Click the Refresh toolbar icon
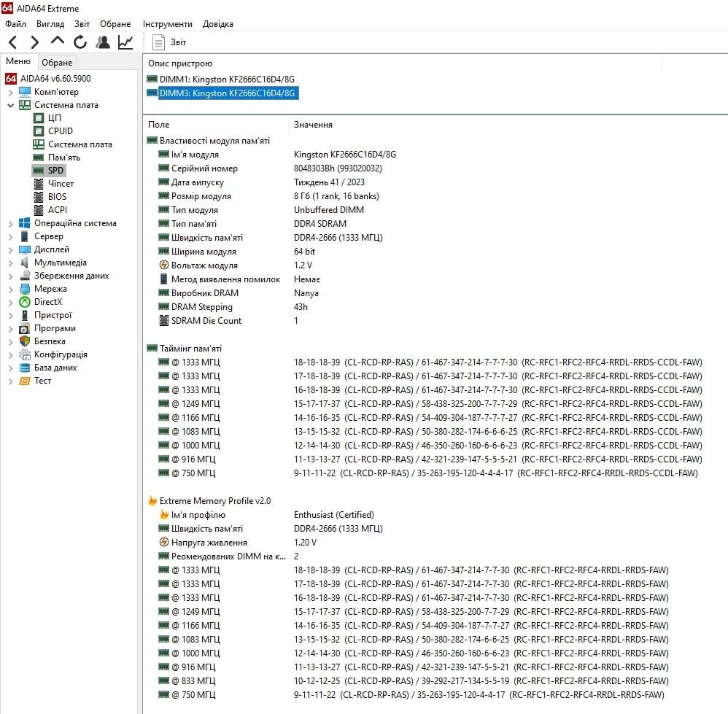728x714 pixels. tap(80, 42)
